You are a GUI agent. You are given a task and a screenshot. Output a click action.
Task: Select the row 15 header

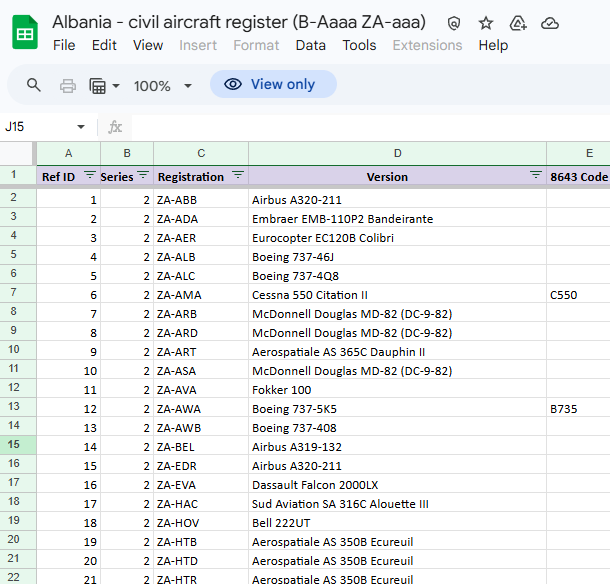pyautogui.click(x=15, y=445)
